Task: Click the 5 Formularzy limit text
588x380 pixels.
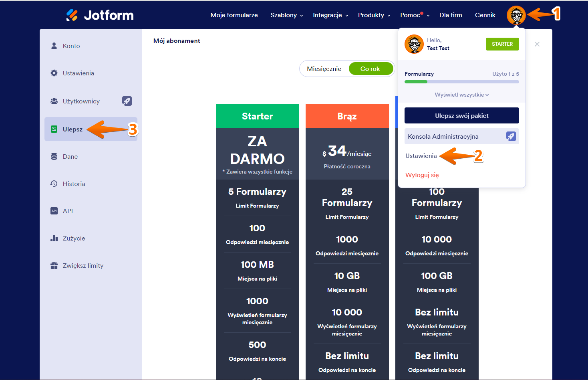Action: coord(258,192)
